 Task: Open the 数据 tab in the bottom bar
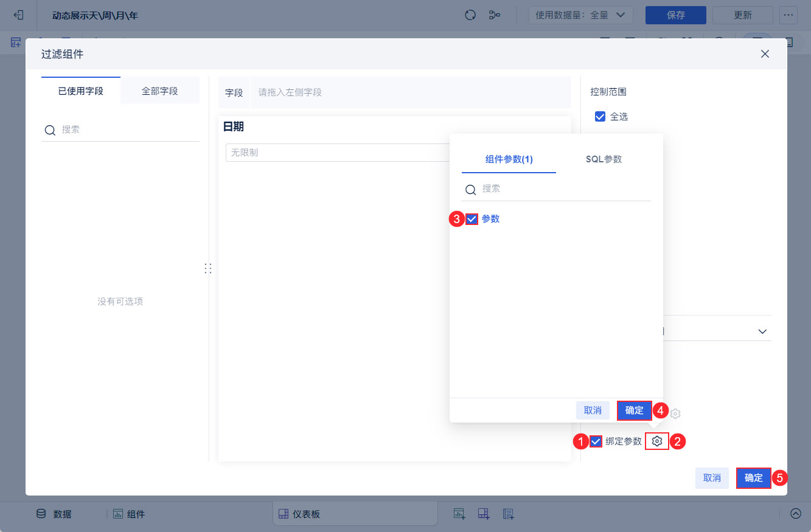point(54,514)
